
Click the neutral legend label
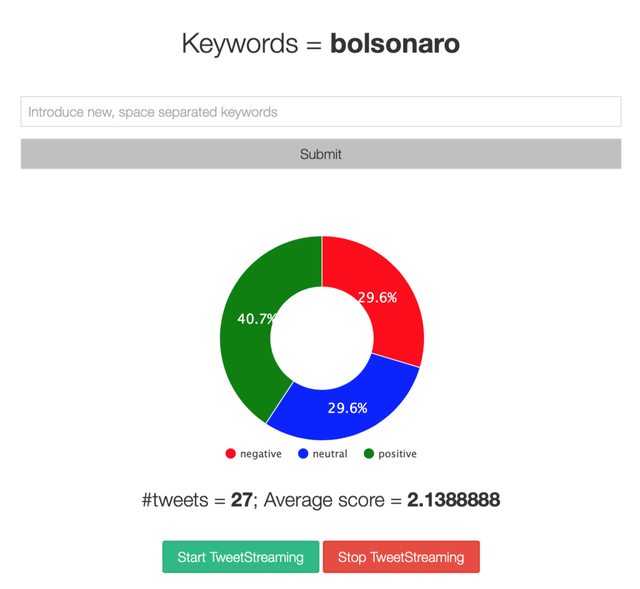click(x=330, y=453)
